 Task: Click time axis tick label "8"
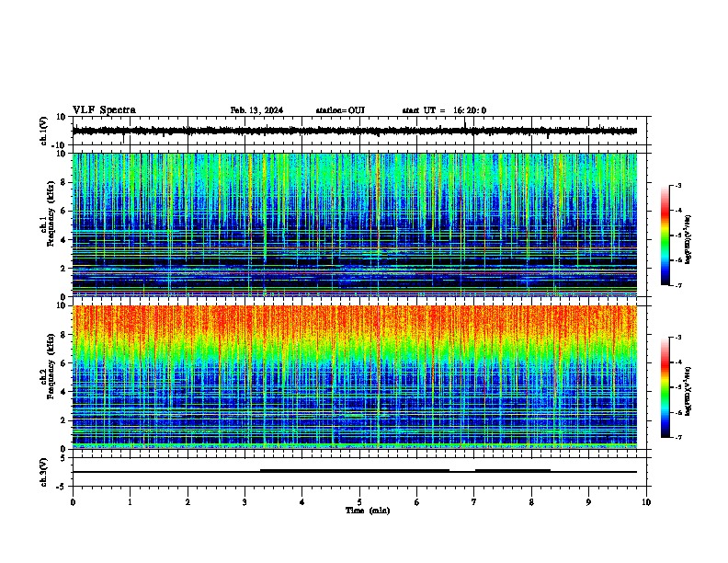pyautogui.click(x=531, y=502)
